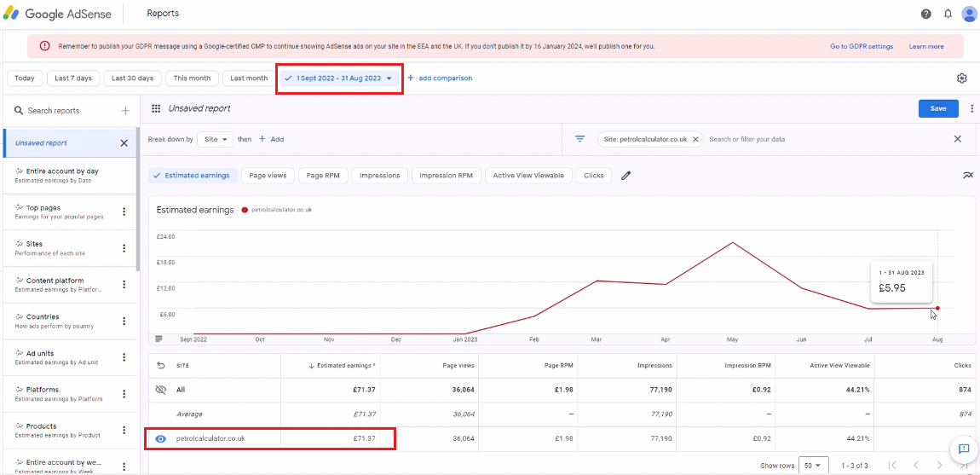Click Learn more in the GDPR banner
The height and width of the screenshot is (475, 980).
coord(926,46)
